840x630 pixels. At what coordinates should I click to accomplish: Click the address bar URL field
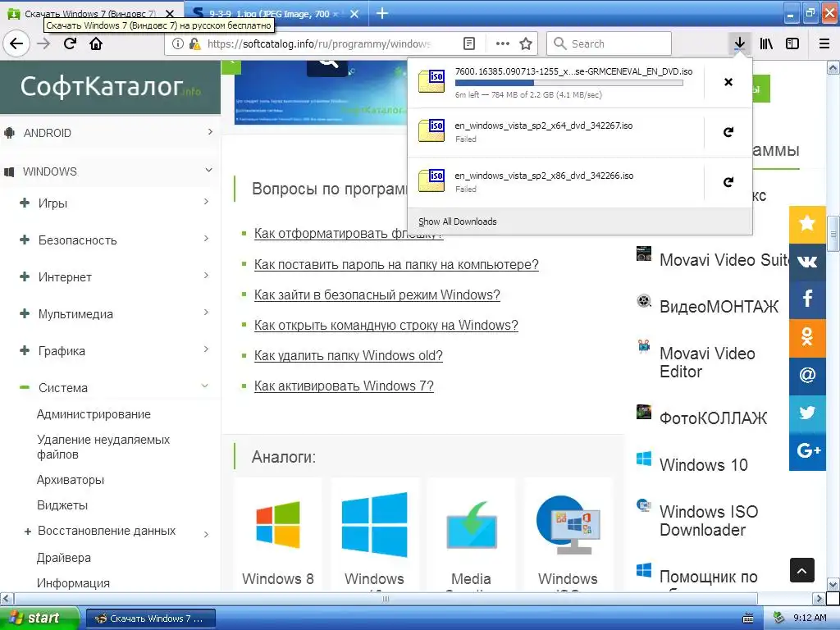(319, 44)
